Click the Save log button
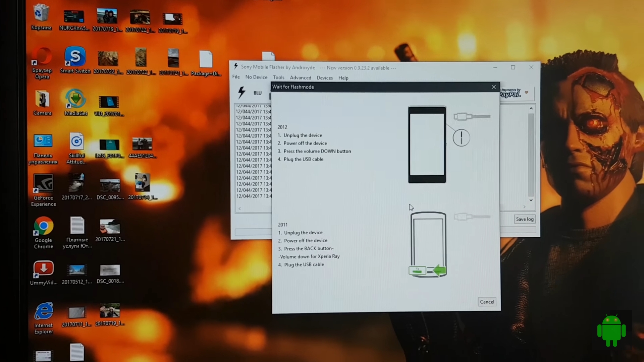644x362 pixels. pyautogui.click(x=525, y=219)
